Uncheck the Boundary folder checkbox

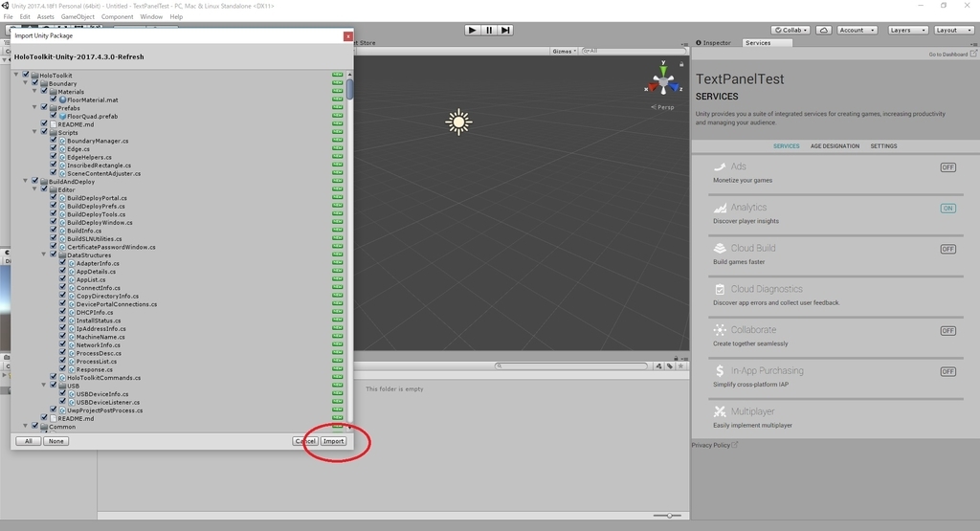[35, 82]
